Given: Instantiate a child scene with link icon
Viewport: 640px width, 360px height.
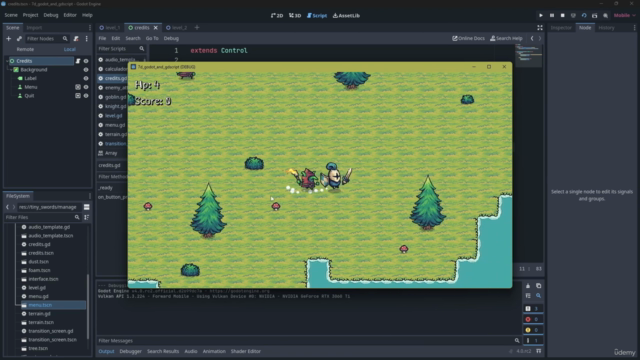Looking at the screenshot, I should click(19, 38).
